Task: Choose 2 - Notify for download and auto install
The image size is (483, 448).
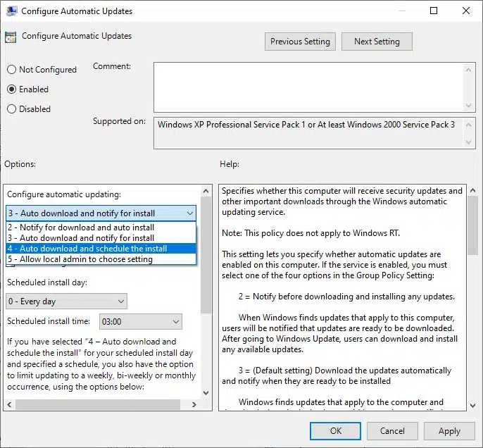Action: tap(101, 228)
